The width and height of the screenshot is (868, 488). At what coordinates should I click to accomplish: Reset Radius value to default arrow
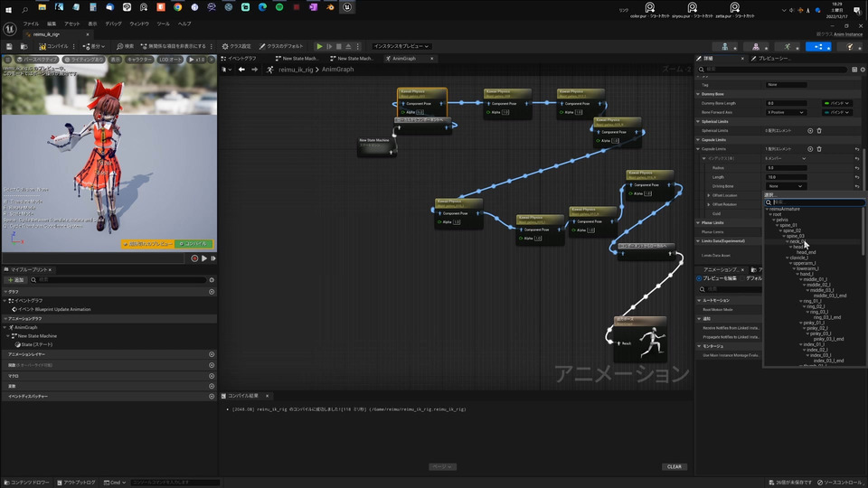click(x=856, y=167)
